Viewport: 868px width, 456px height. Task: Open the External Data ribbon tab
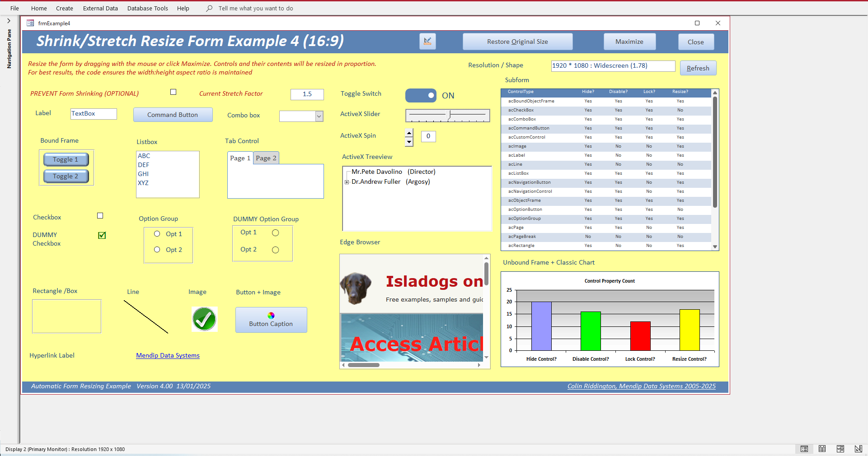click(100, 8)
